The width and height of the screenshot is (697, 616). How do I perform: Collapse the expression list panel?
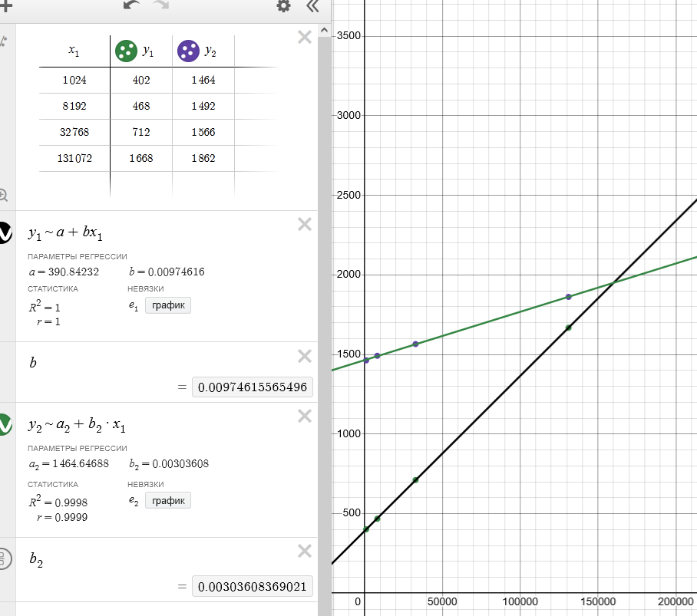click(312, 6)
